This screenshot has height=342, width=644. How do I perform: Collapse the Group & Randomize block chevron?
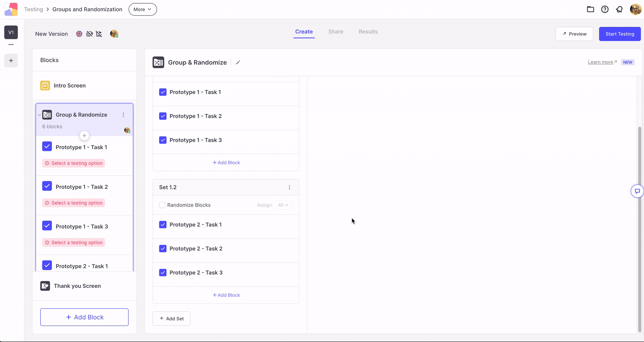[39, 115]
